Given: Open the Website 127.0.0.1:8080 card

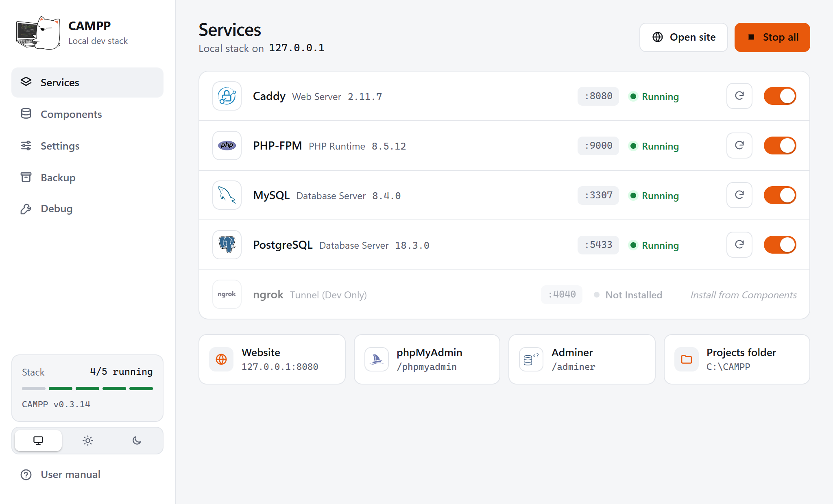Looking at the screenshot, I should (272, 359).
